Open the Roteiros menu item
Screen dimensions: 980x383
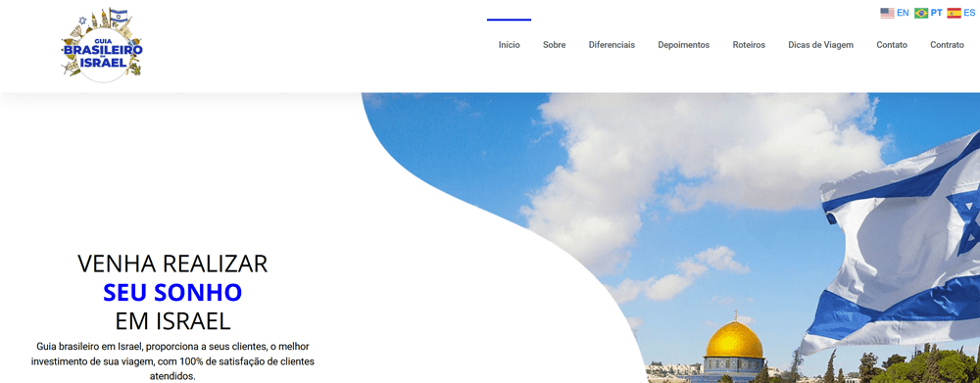click(x=749, y=45)
